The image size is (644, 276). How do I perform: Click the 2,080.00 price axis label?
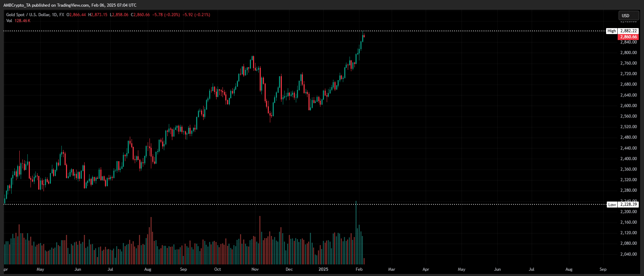[628, 243]
